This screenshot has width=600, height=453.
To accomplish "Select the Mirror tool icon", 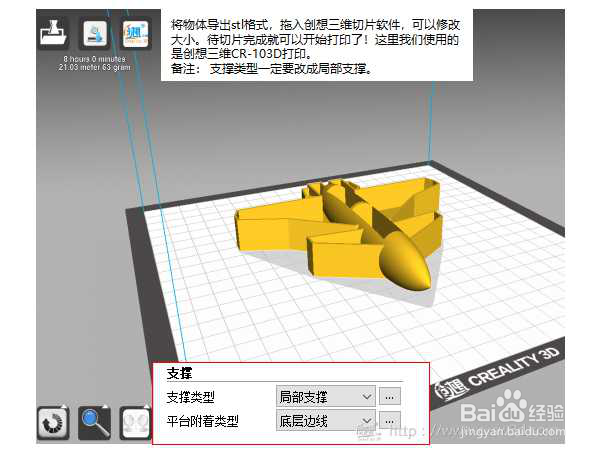I will (135, 423).
